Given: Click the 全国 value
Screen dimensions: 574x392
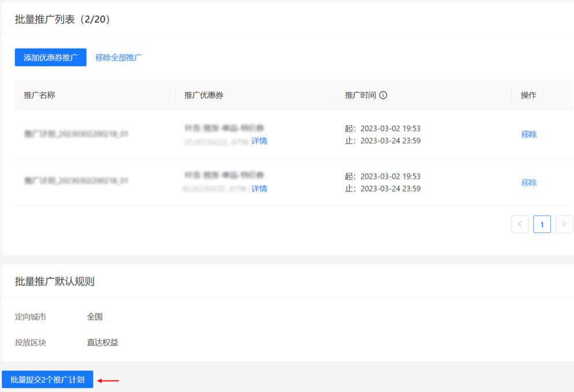Looking at the screenshot, I should 95,317.
